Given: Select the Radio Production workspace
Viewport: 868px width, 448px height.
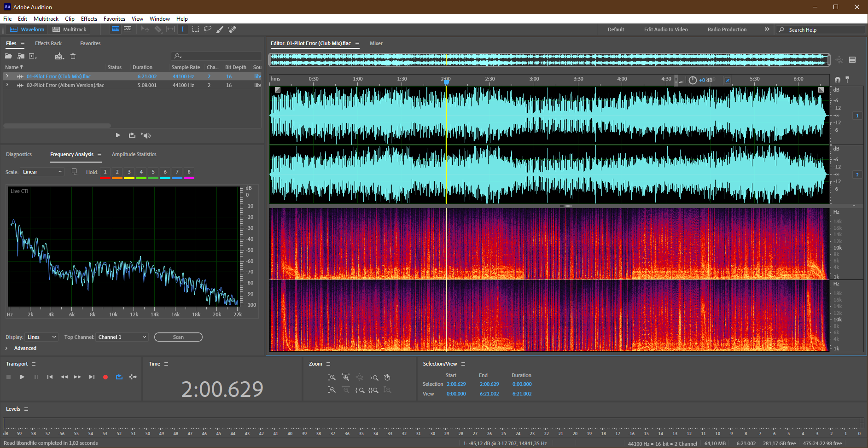Looking at the screenshot, I should pyautogui.click(x=727, y=29).
